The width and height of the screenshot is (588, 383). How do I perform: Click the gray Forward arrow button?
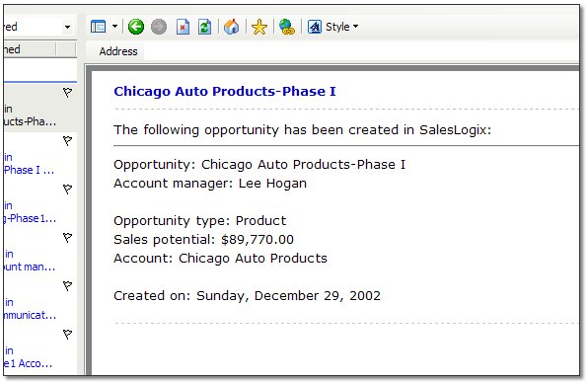coord(159,27)
